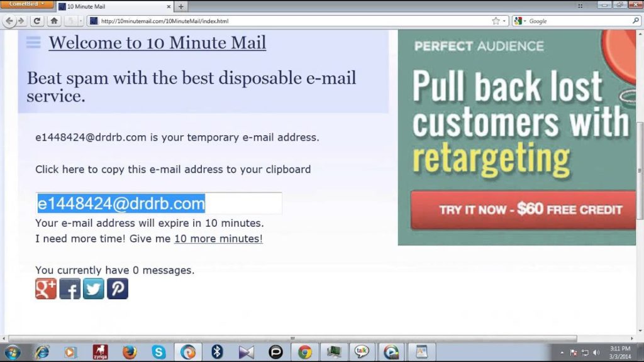Image resolution: width=644 pixels, height=362 pixels.
Task: Click the 'You currently have 0 messages.' text
Action: [115, 270]
